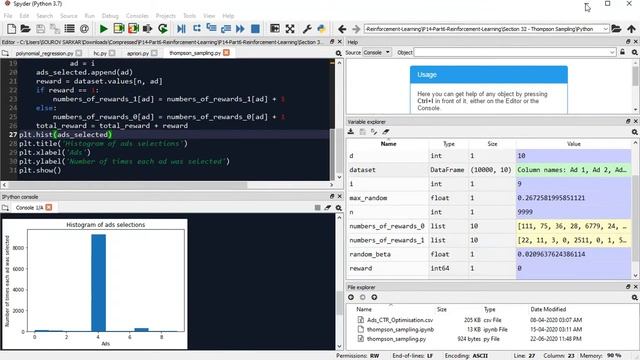The height and width of the screenshot is (360, 640).
Task: Select thompson_sampling.ipynb in File explorer
Action: click(400, 329)
